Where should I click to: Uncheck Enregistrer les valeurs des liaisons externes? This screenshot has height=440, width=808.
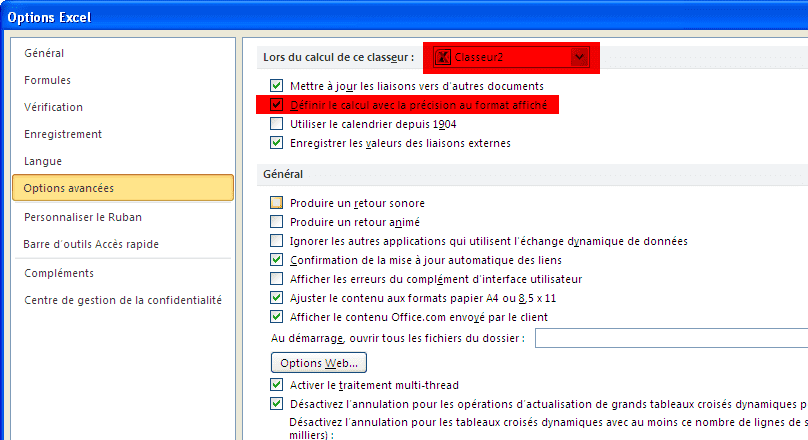click(276, 143)
